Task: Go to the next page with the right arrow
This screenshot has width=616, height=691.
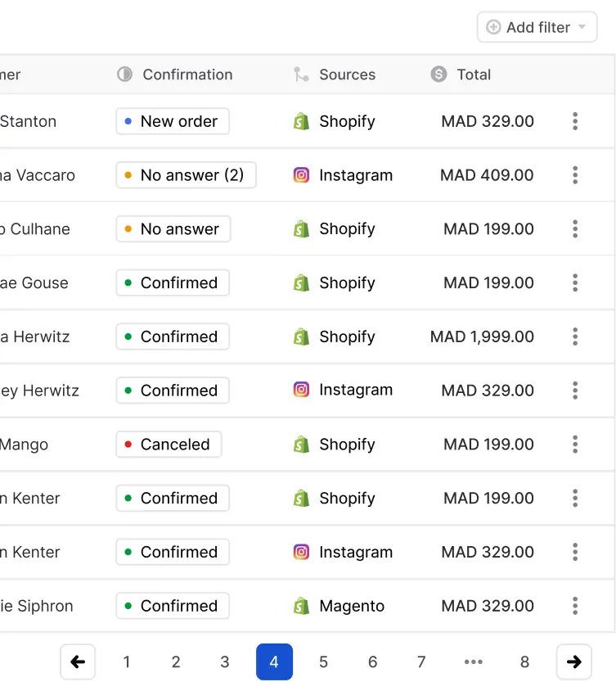Action: click(x=574, y=662)
